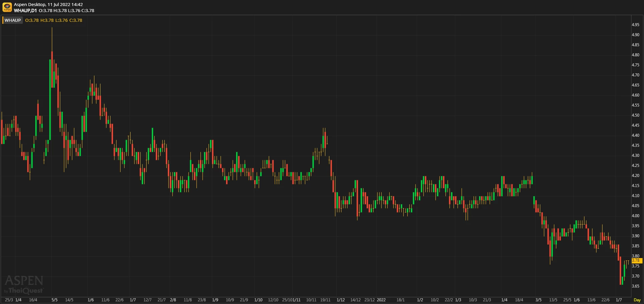Click the '21/9' date axis label
This screenshot has width=644, height=304.
click(x=244, y=300)
